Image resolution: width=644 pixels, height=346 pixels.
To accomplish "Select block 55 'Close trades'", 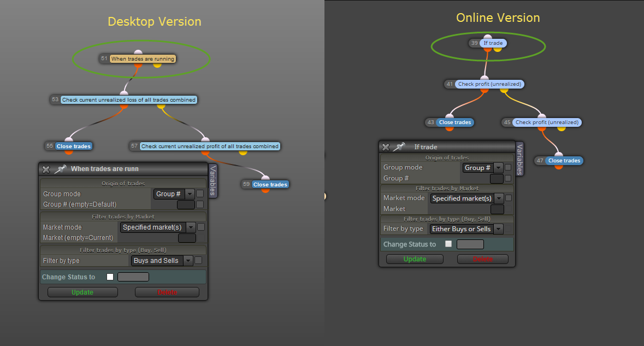I will pos(74,146).
